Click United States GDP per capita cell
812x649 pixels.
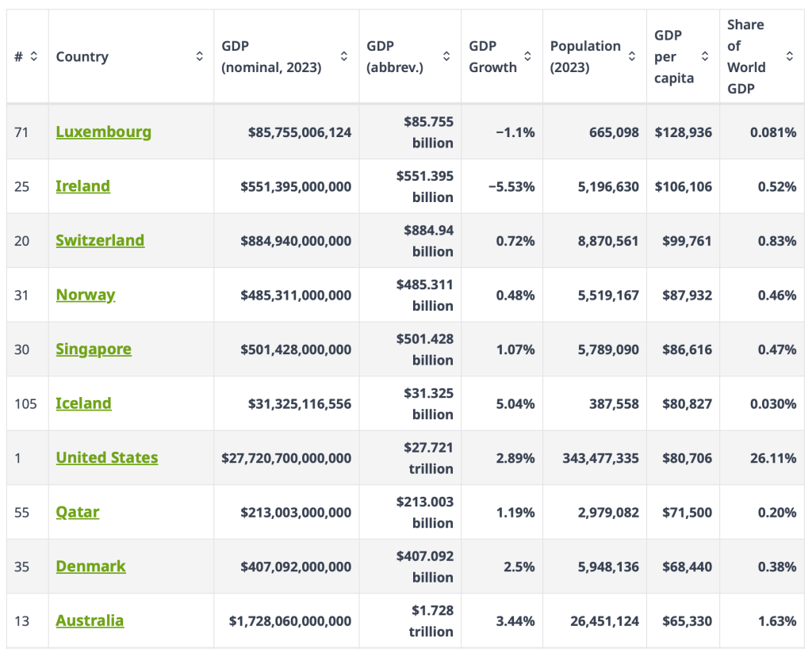[683, 458]
